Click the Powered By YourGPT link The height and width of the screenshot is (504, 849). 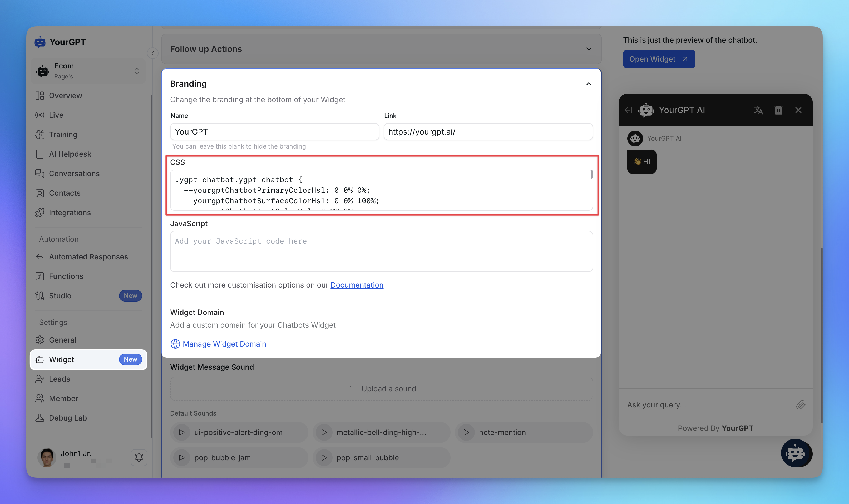click(715, 428)
